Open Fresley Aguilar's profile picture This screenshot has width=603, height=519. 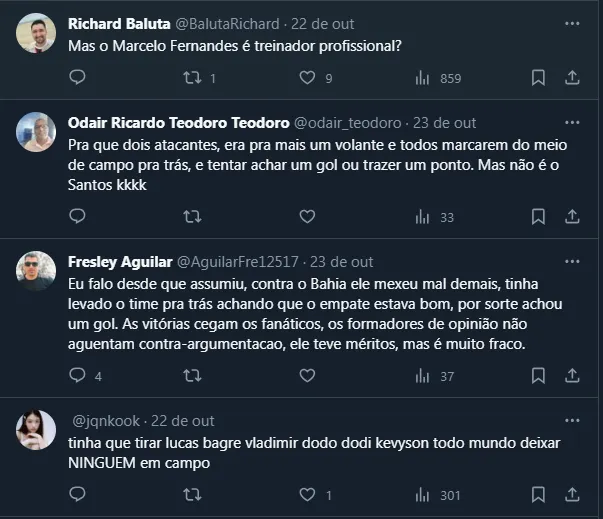[x=36, y=271]
